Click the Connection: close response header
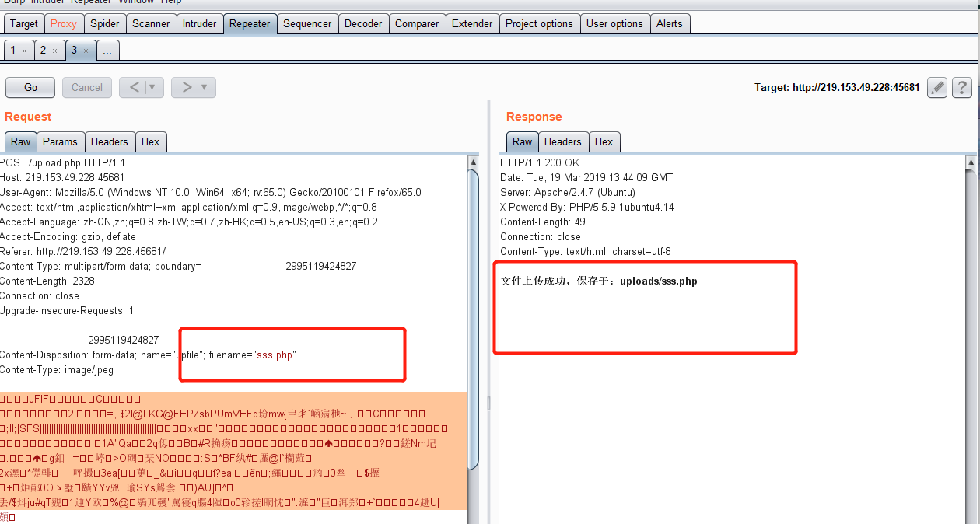 tap(541, 236)
